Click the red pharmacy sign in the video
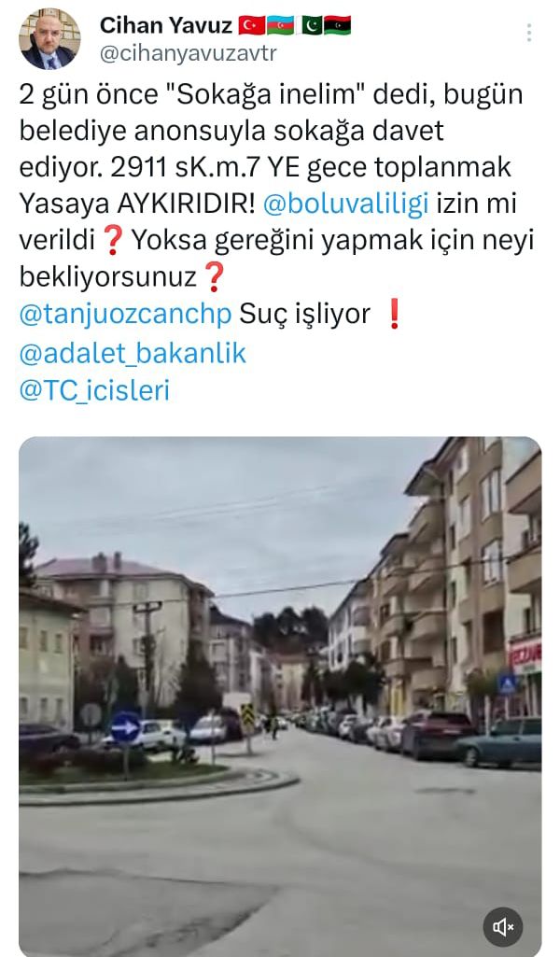Screen dimensions: 560x957 click(525, 656)
